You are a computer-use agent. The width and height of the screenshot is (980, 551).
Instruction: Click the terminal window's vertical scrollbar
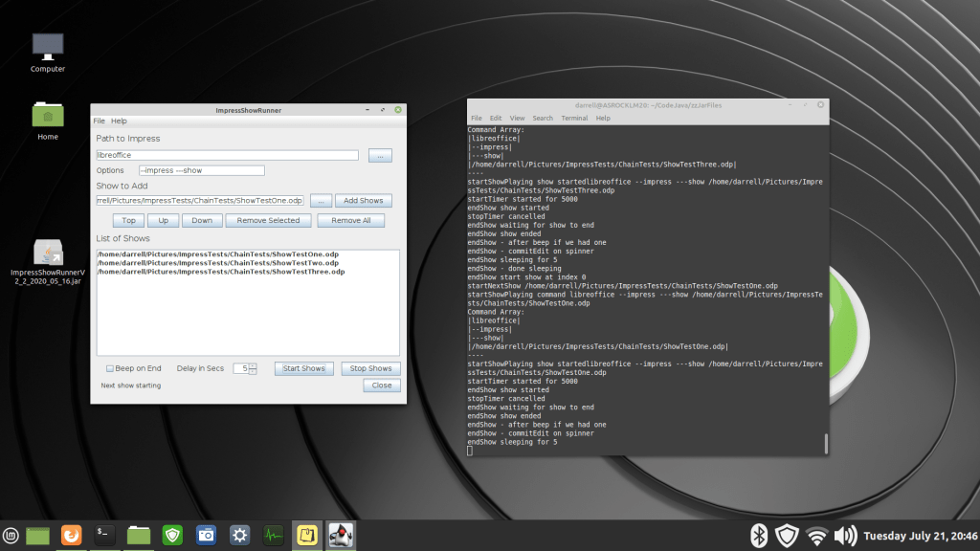point(826,443)
